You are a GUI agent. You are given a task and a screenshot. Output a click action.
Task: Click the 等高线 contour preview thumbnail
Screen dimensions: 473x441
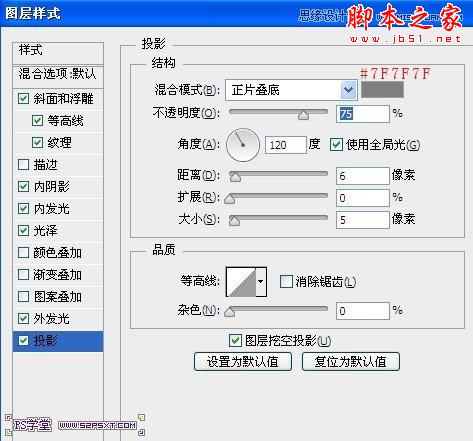tap(241, 281)
